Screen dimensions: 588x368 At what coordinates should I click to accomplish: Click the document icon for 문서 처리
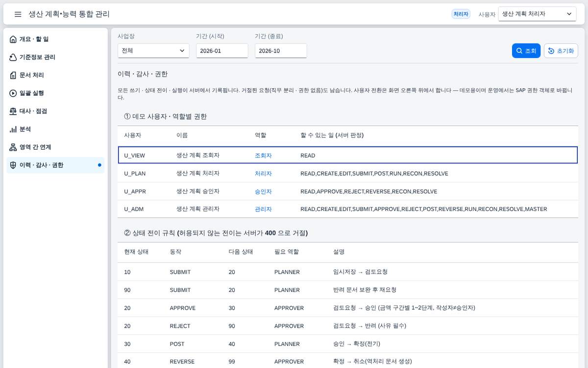(x=13, y=75)
